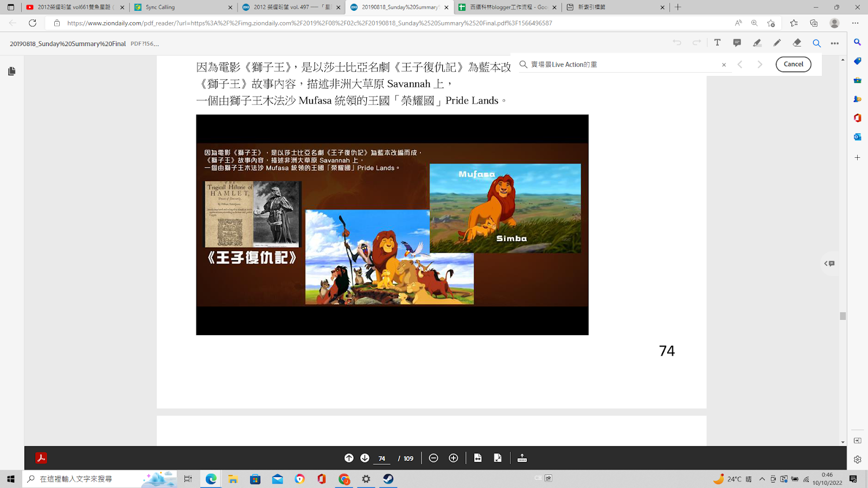Open Office from Edge sidebar

tap(857, 118)
